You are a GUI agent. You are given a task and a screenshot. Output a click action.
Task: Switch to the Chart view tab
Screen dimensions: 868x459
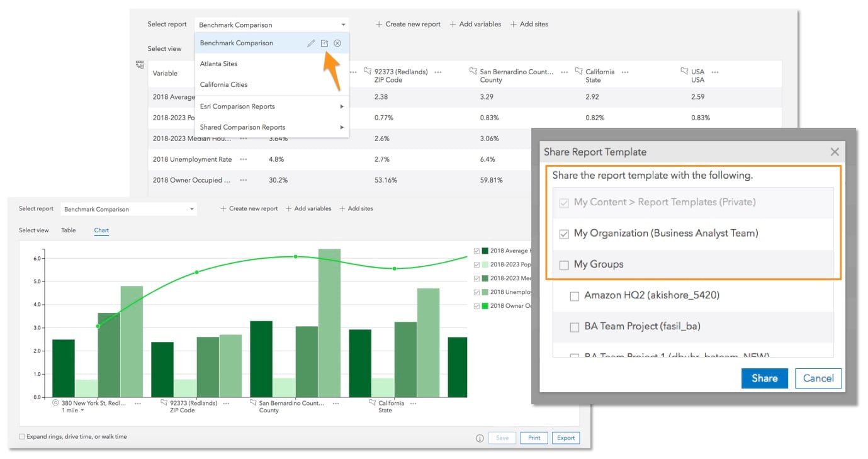click(101, 230)
